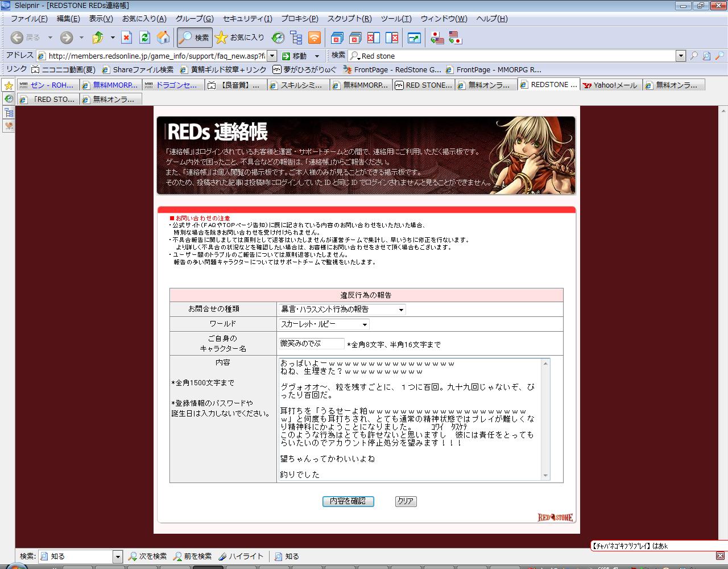The image size is (728, 569).
Task: Click the History clock toolbar icon
Action: 278,38
